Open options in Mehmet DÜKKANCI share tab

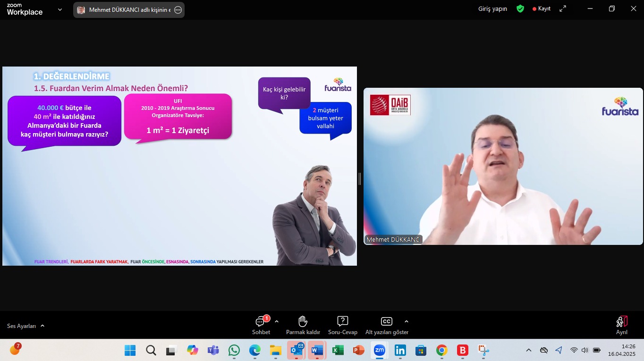point(178,10)
